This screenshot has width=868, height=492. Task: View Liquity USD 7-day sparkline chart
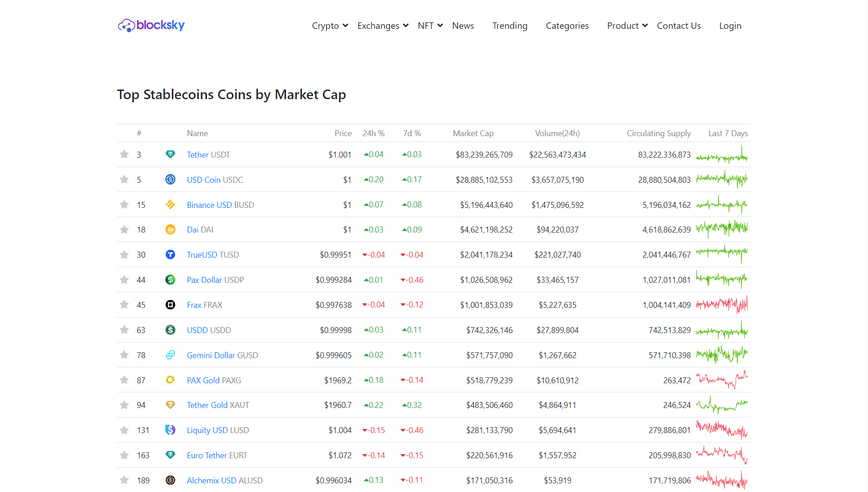tap(722, 430)
